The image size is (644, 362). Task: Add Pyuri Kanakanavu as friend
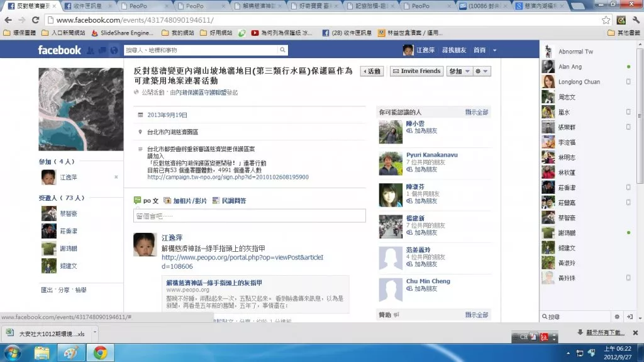(x=422, y=169)
